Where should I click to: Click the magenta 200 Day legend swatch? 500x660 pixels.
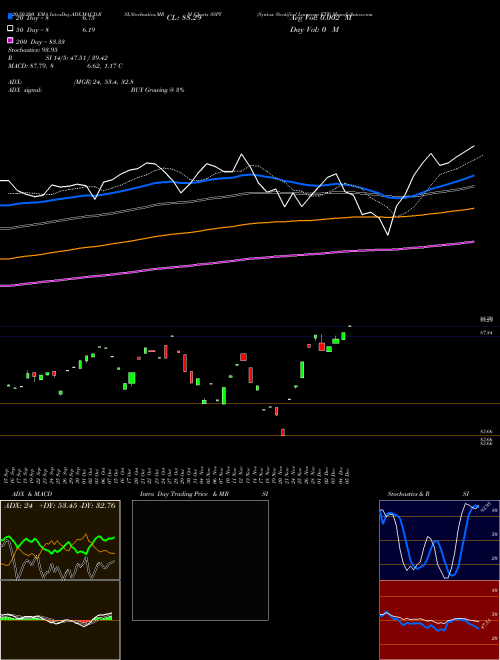(10, 40)
